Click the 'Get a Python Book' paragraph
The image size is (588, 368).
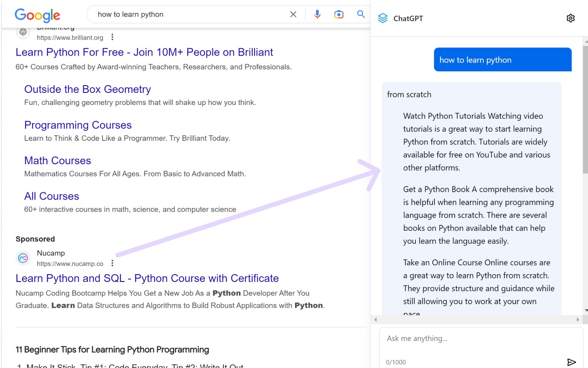[x=478, y=215]
